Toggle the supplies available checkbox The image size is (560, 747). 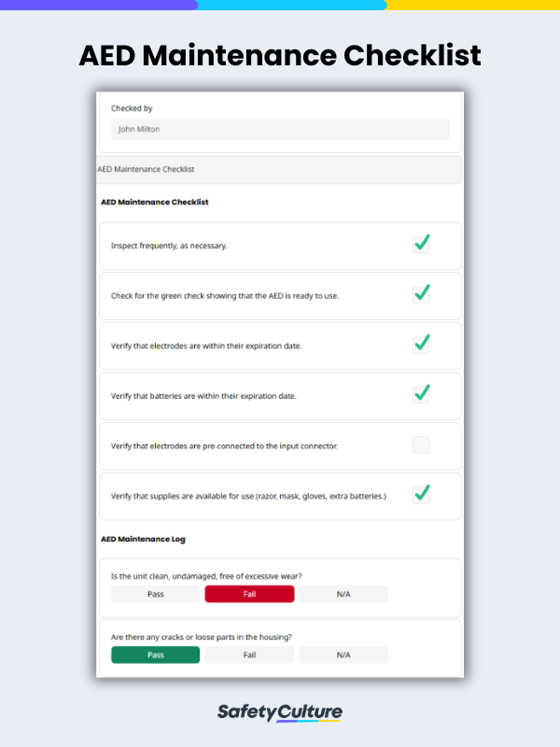coord(421,495)
